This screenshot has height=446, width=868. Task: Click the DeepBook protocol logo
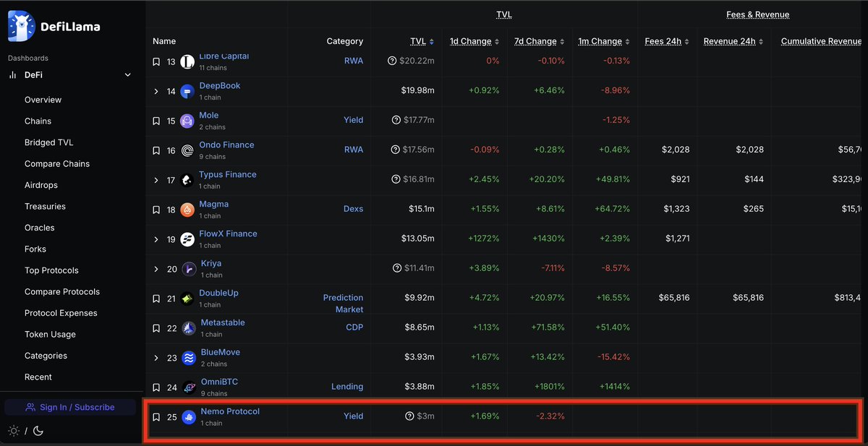187,91
